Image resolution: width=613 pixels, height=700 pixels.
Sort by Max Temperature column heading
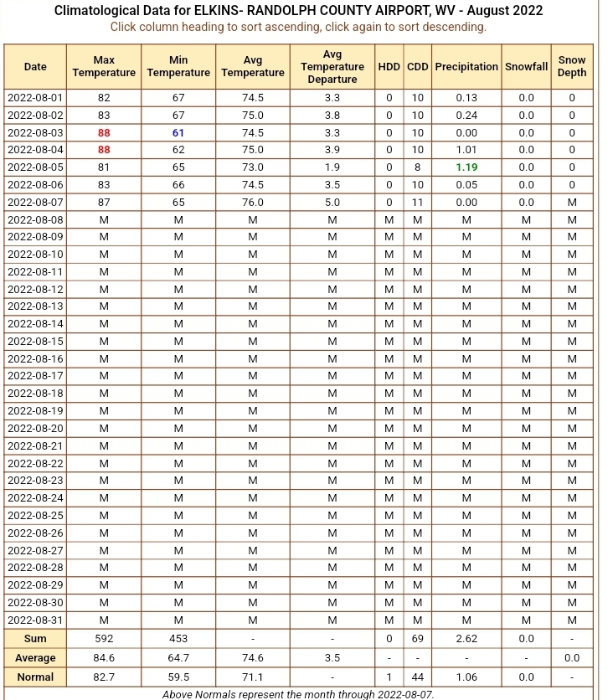point(104,66)
